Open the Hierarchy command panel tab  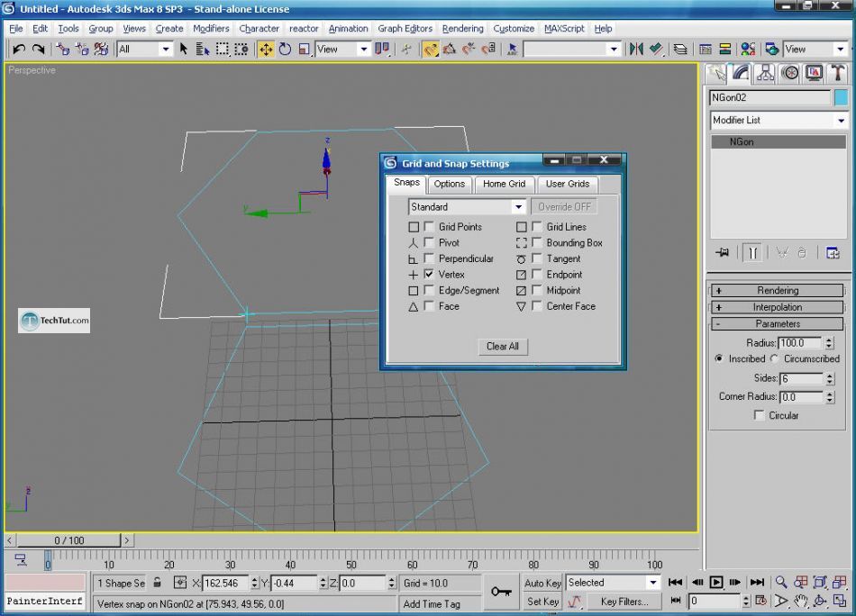(766, 73)
